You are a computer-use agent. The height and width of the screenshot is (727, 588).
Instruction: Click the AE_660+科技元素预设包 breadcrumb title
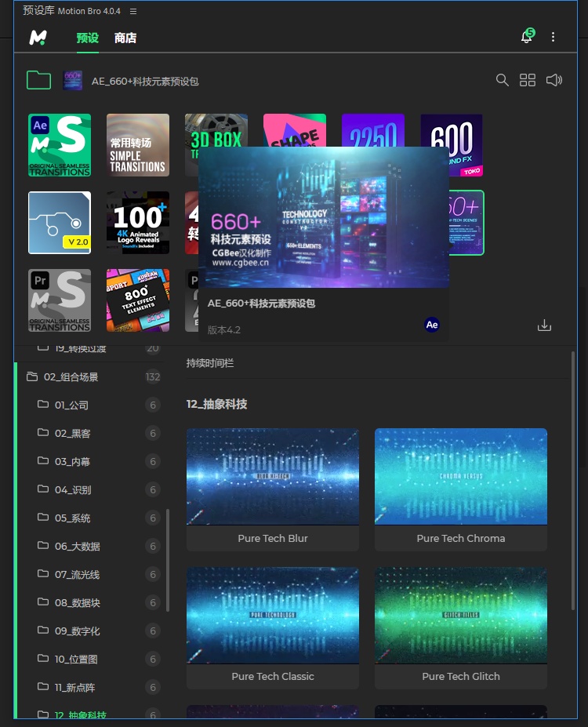pyautogui.click(x=145, y=82)
